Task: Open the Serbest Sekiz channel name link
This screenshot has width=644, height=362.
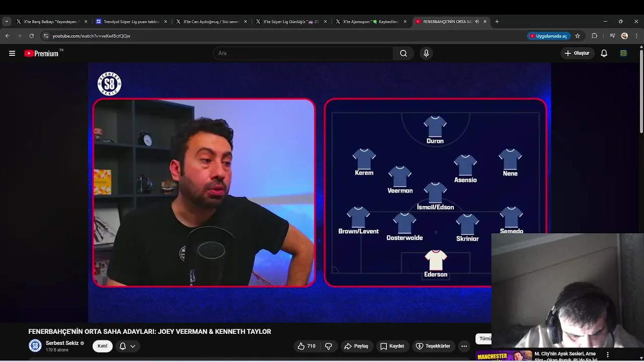Action: click(62, 343)
